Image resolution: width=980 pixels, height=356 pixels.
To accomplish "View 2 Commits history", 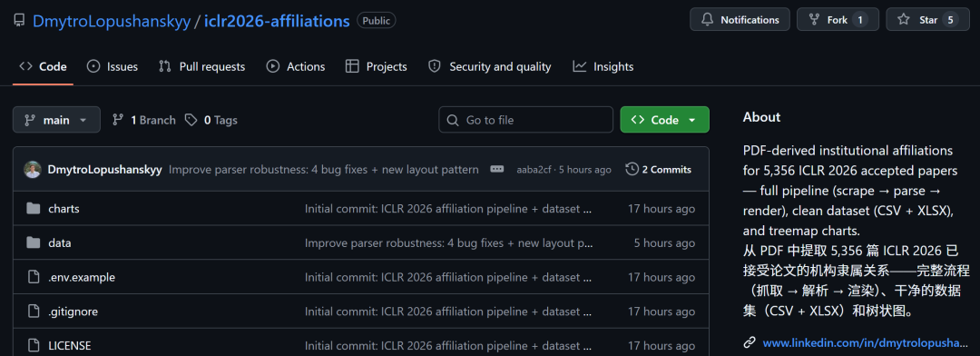I will pos(658,170).
